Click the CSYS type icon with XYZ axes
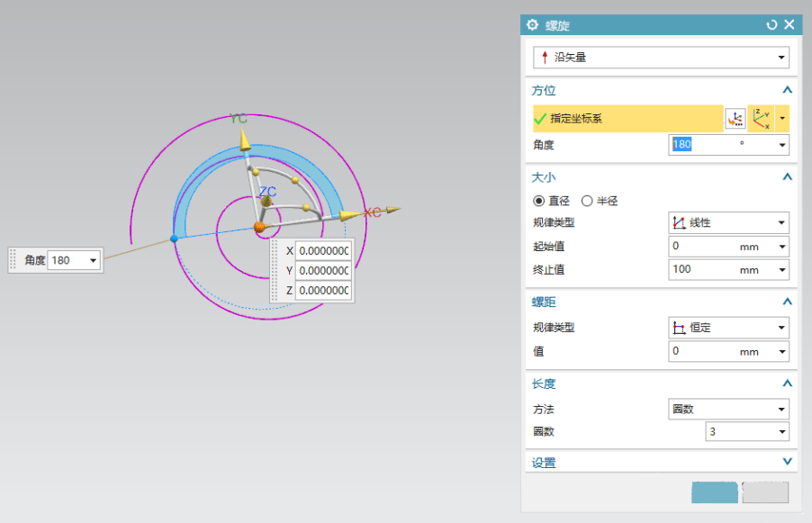 coord(762,119)
